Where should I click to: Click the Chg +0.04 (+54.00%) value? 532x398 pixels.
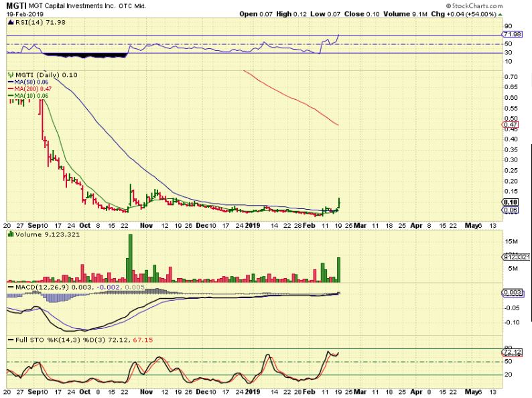[x=464, y=14]
